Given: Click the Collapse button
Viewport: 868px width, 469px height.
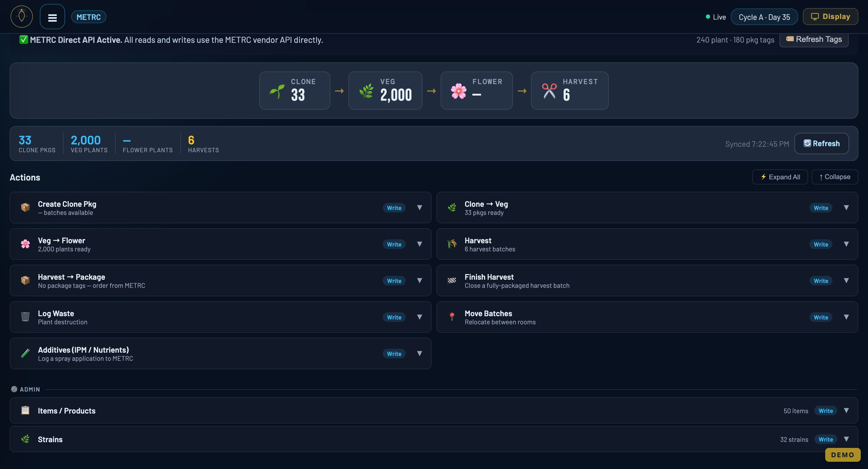Looking at the screenshot, I should (835, 177).
